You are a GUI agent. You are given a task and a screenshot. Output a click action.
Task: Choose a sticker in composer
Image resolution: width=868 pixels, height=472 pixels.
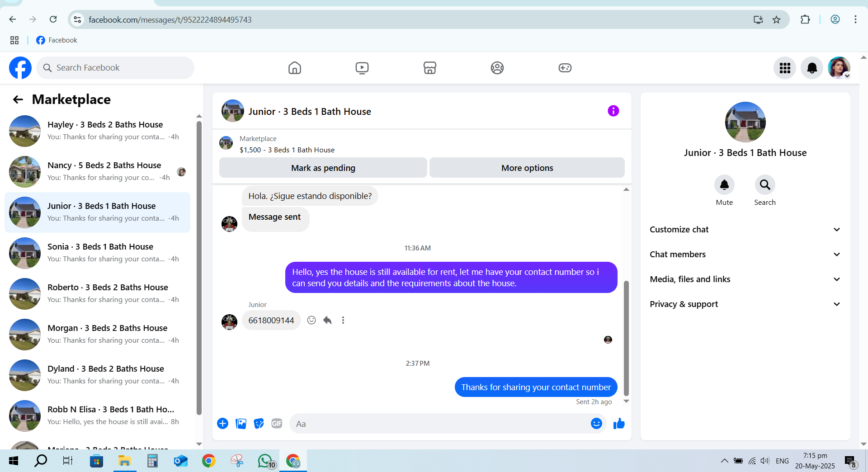(x=259, y=424)
